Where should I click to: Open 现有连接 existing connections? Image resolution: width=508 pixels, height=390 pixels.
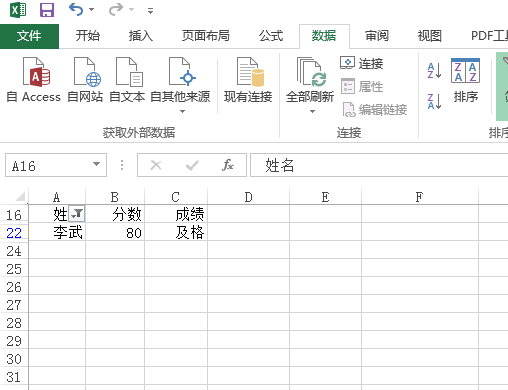(x=248, y=80)
